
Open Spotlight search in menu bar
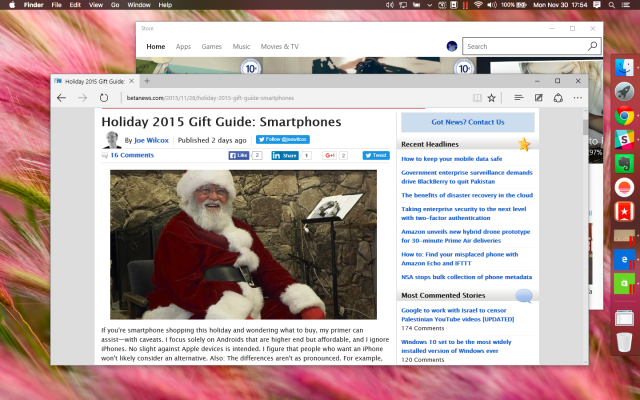(611, 5)
